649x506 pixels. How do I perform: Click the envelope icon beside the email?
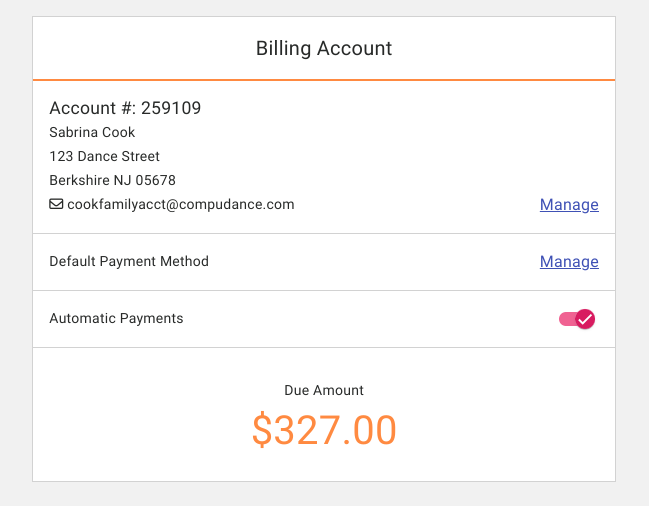pyautogui.click(x=56, y=204)
